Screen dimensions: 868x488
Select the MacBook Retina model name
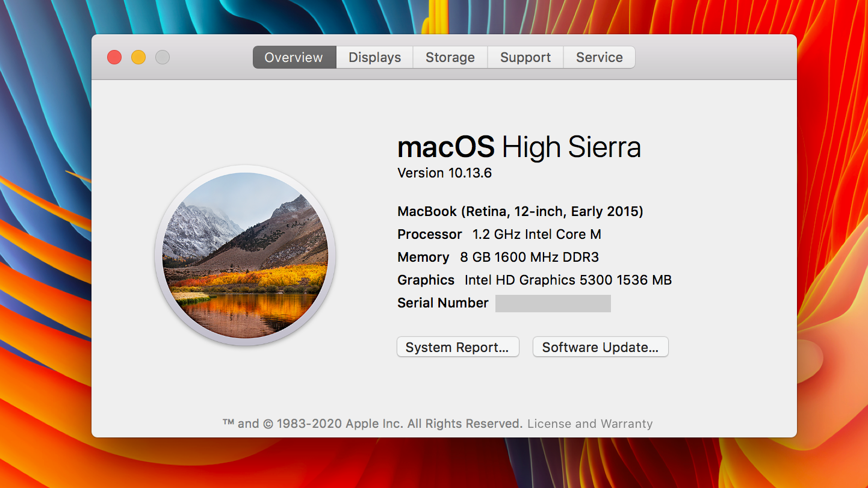(x=519, y=211)
